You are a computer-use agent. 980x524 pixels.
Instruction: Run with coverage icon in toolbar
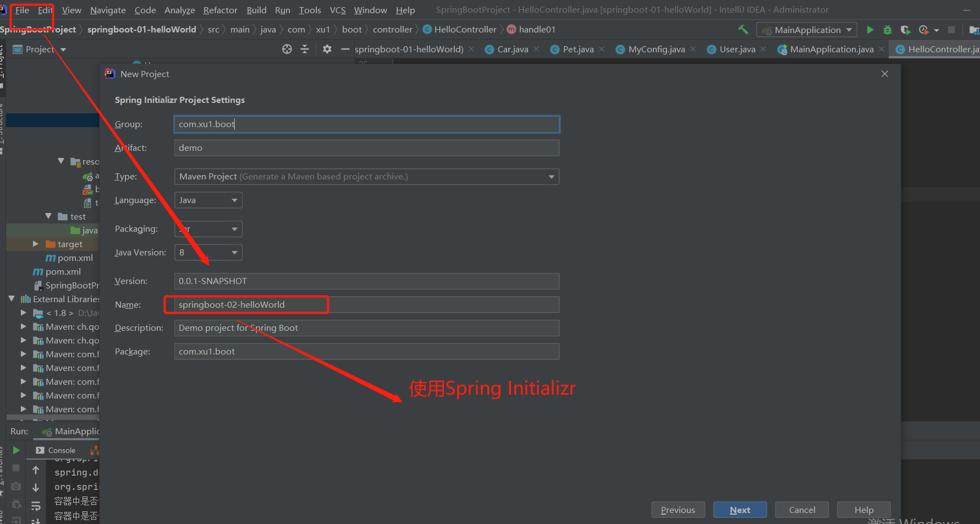pyautogui.click(x=905, y=30)
